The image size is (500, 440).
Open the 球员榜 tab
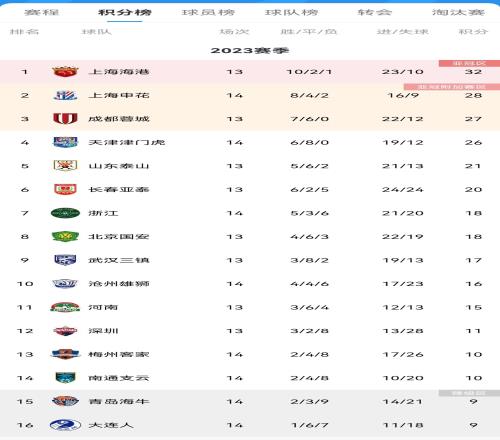pos(208,13)
